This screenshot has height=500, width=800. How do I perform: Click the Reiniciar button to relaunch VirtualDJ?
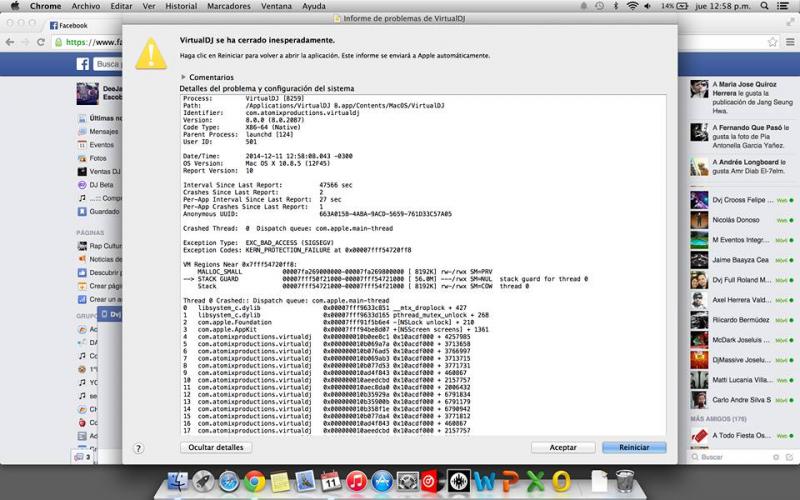pos(634,447)
